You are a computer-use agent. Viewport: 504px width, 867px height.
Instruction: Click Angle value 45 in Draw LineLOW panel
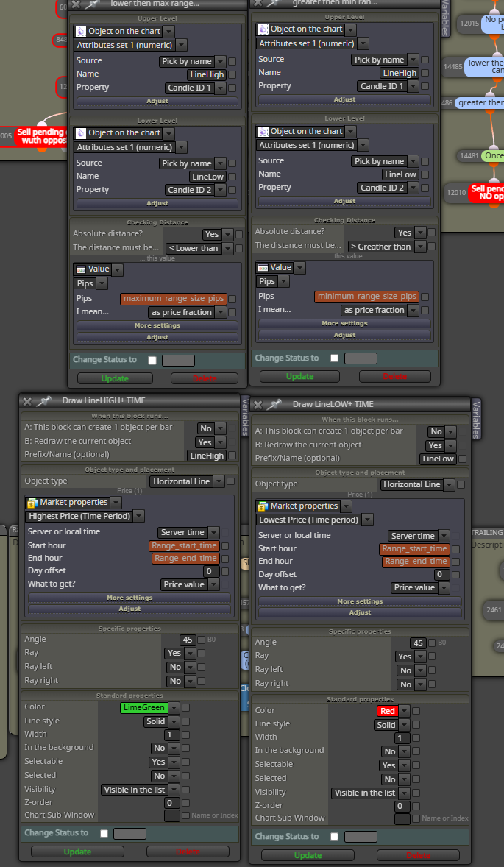click(418, 643)
